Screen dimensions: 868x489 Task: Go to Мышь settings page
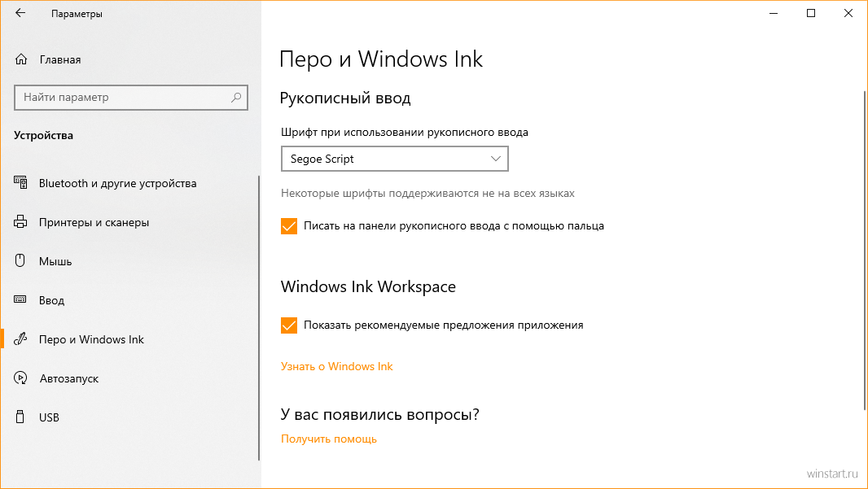55,261
